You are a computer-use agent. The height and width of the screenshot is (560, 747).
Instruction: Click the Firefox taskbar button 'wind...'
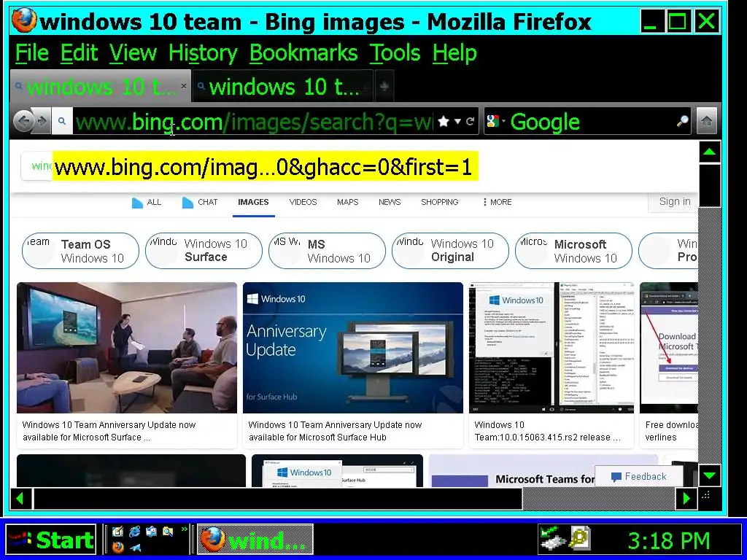[x=255, y=540]
